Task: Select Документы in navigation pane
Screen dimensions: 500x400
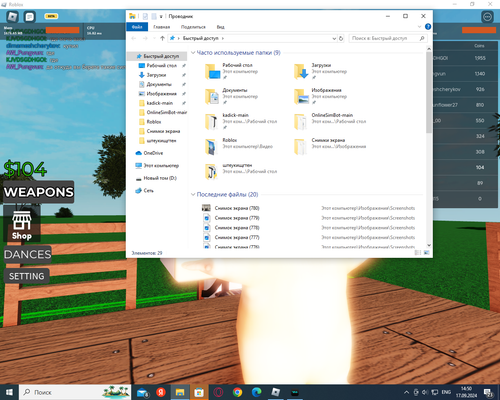Action: pyautogui.click(x=159, y=84)
